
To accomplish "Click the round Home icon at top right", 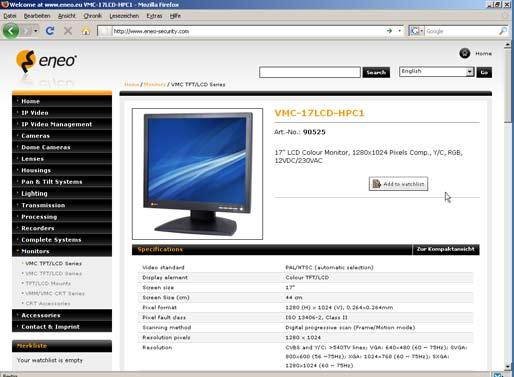I will pyautogui.click(x=464, y=53).
